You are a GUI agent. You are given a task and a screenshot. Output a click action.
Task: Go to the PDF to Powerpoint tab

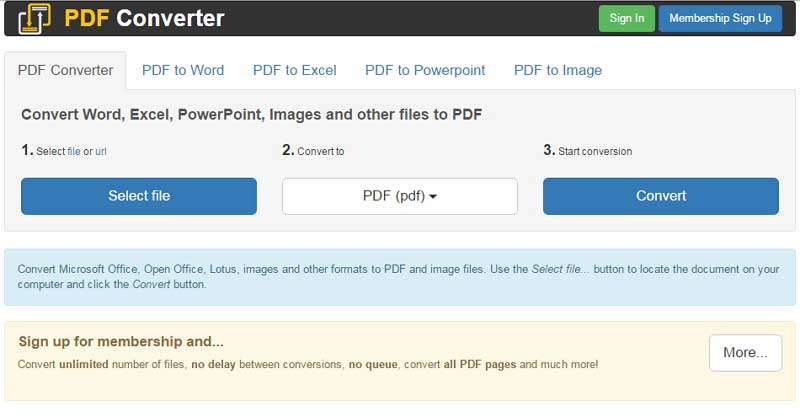[x=425, y=70]
